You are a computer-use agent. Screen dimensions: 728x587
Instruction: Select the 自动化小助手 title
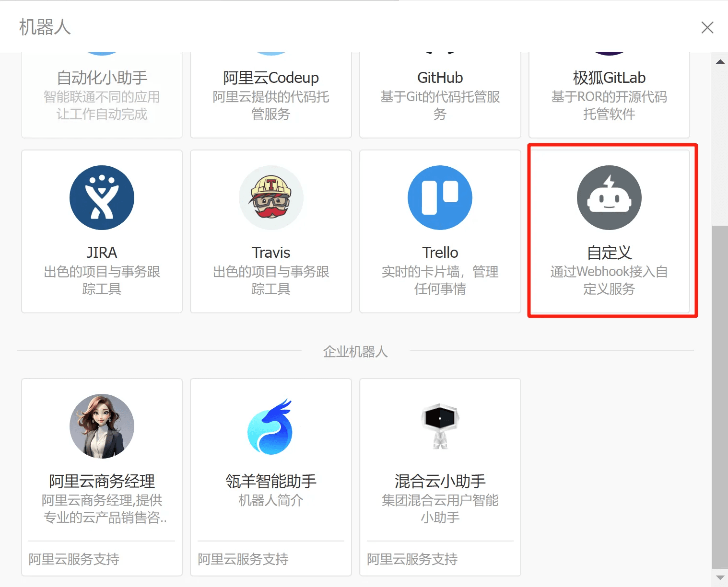tap(102, 78)
